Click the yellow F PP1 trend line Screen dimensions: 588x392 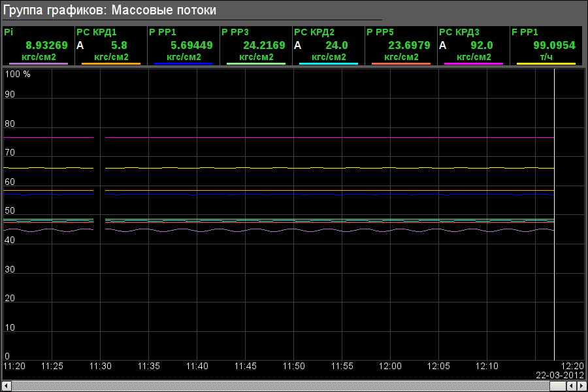pos(327,168)
